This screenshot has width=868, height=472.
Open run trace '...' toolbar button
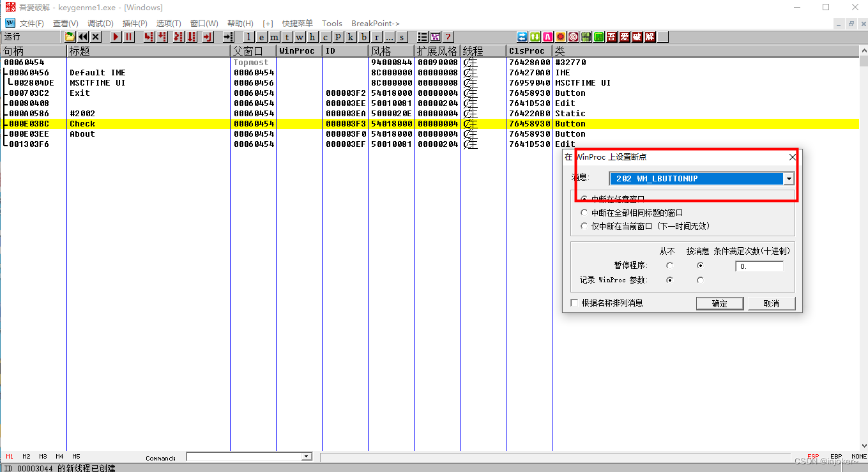click(x=389, y=37)
